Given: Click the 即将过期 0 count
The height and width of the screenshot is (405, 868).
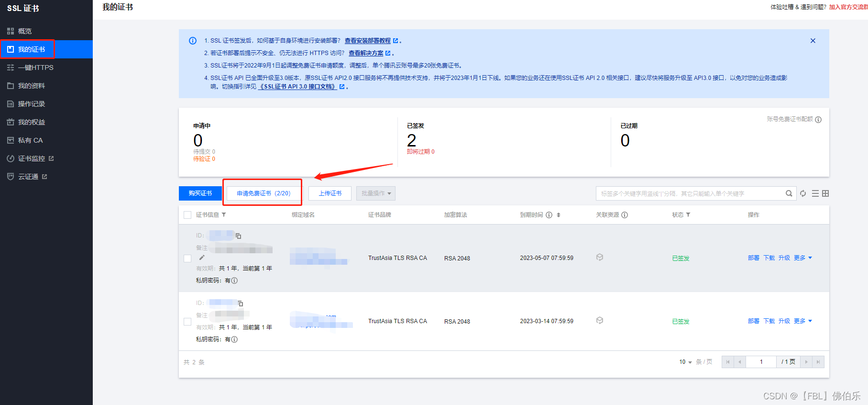Looking at the screenshot, I should [x=421, y=152].
